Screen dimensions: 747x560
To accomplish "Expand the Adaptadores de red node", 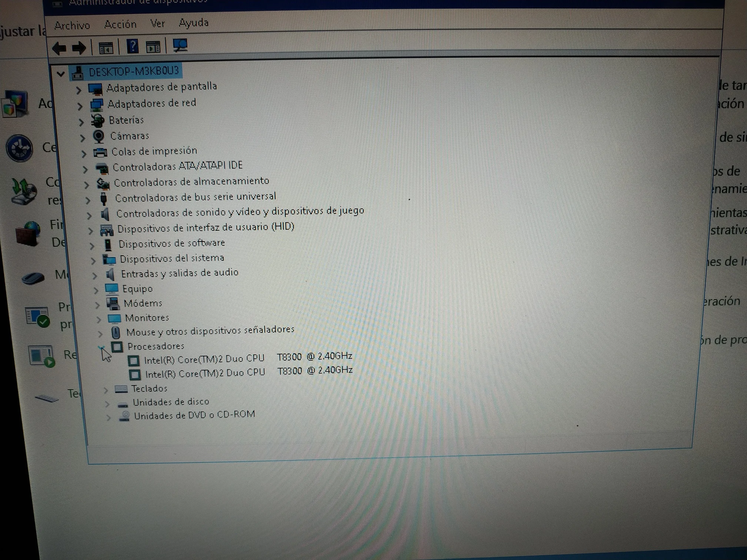I will pyautogui.click(x=80, y=106).
